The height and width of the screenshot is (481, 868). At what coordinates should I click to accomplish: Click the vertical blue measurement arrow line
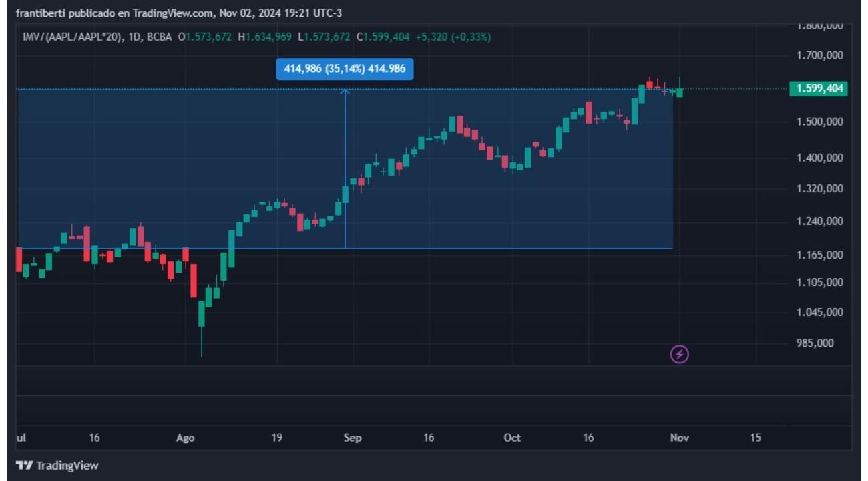[x=345, y=168]
